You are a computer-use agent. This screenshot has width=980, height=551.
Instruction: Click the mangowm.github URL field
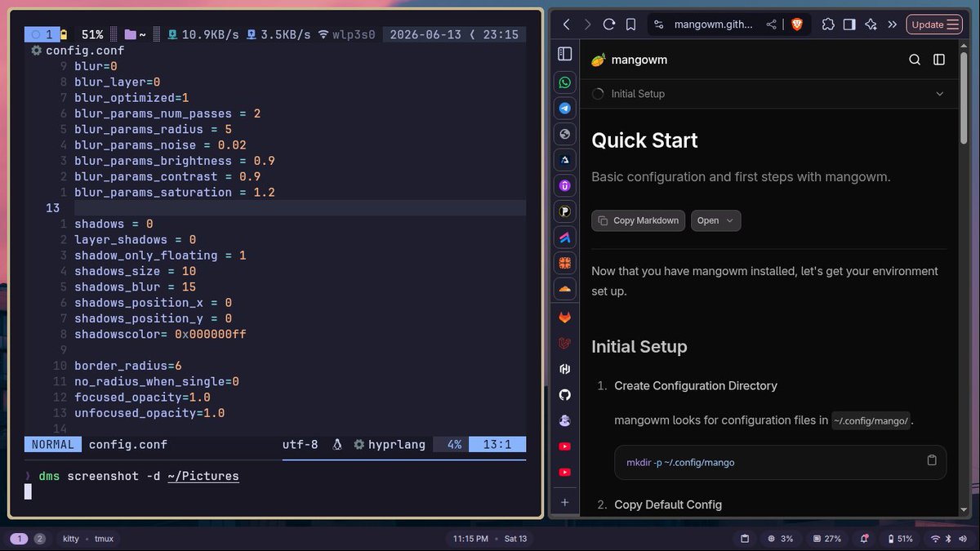click(714, 24)
